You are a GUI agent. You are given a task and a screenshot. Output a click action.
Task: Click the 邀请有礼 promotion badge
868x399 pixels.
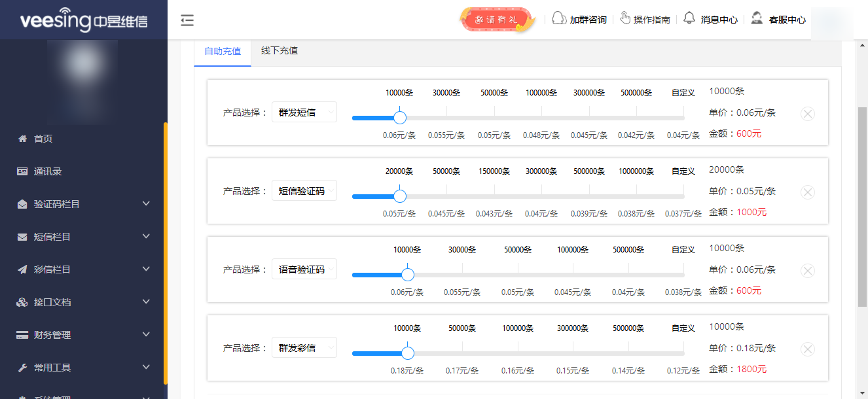tap(497, 19)
